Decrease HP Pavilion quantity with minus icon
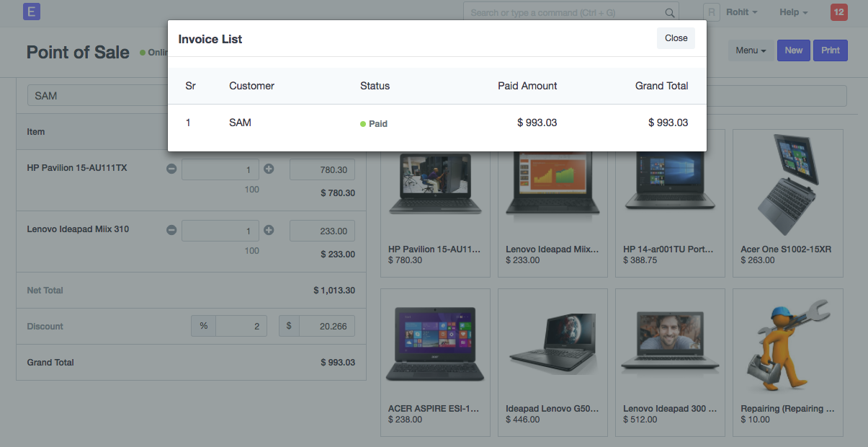This screenshot has height=447, width=868. point(171,169)
